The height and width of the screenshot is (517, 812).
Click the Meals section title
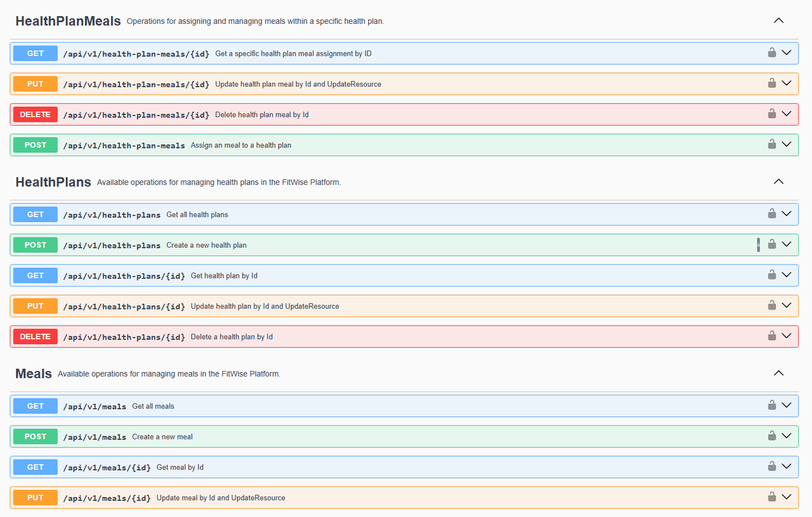point(34,374)
